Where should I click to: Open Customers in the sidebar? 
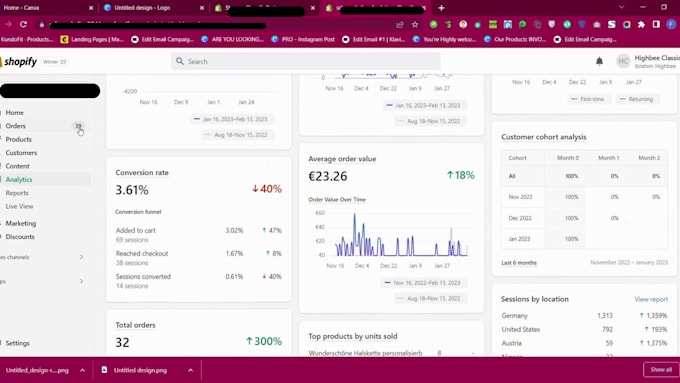pos(21,153)
